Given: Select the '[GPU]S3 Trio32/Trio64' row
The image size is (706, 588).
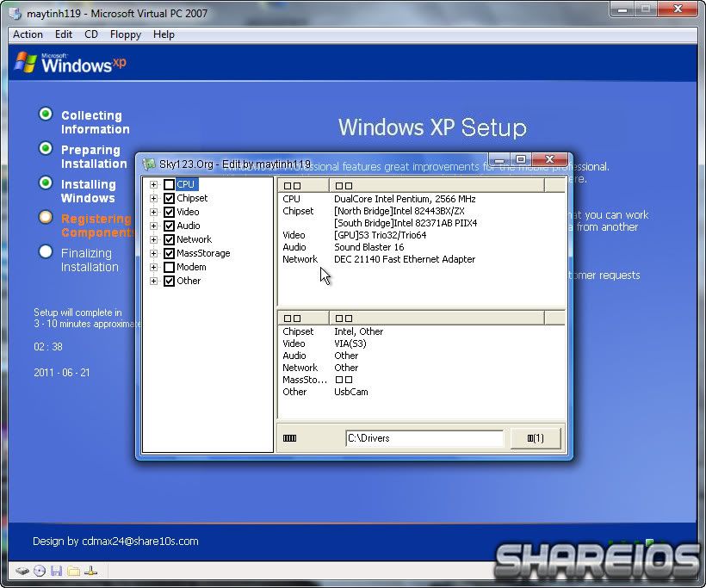Looking at the screenshot, I should 422,236.
